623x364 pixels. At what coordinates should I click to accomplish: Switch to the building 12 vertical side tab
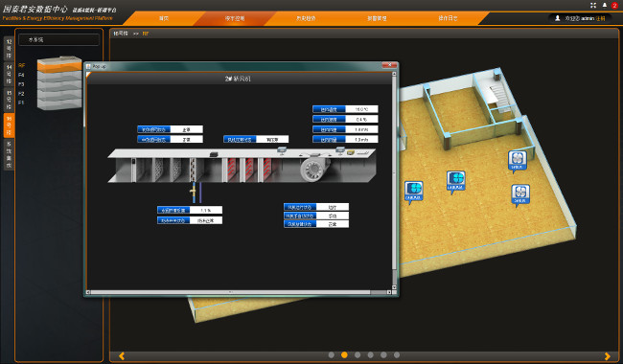pos(9,49)
